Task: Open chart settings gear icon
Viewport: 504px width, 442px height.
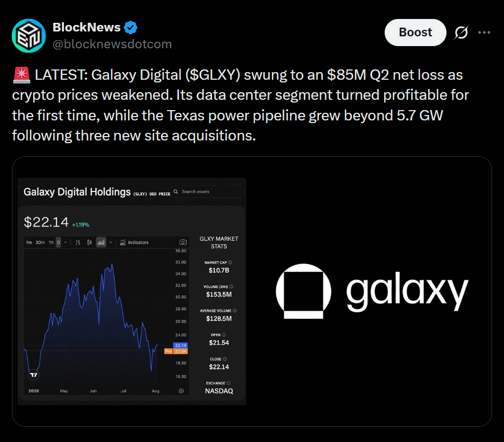Action: 181,391
